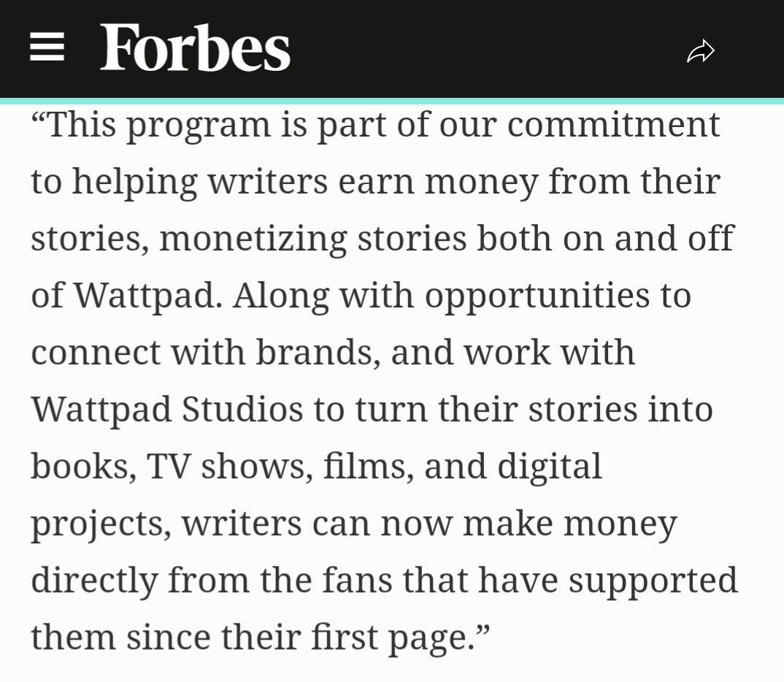
Task: Click the word "brands,"
Action: [318, 353]
